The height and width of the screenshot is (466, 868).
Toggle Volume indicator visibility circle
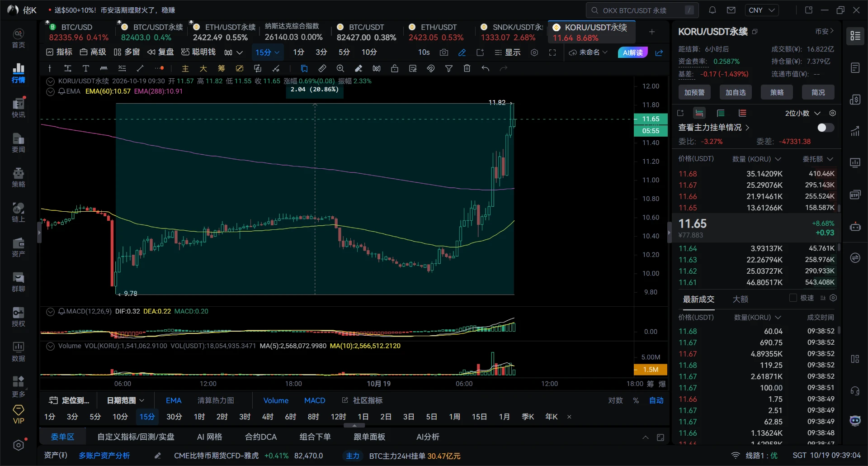[x=50, y=346]
